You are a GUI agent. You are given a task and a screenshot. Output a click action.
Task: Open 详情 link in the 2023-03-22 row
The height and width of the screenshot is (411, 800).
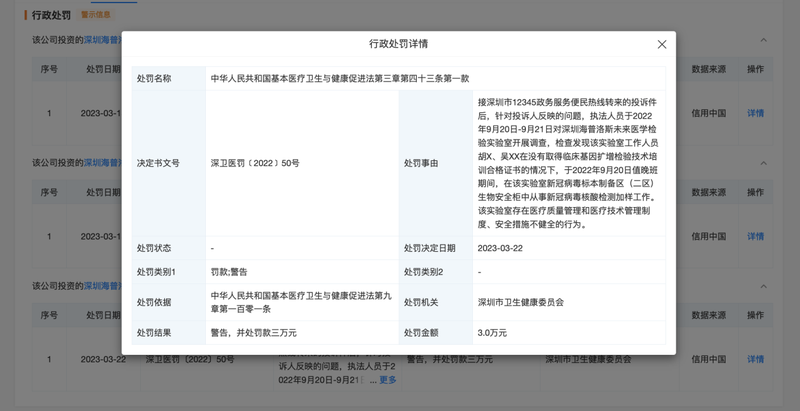pyautogui.click(x=755, y=359)
